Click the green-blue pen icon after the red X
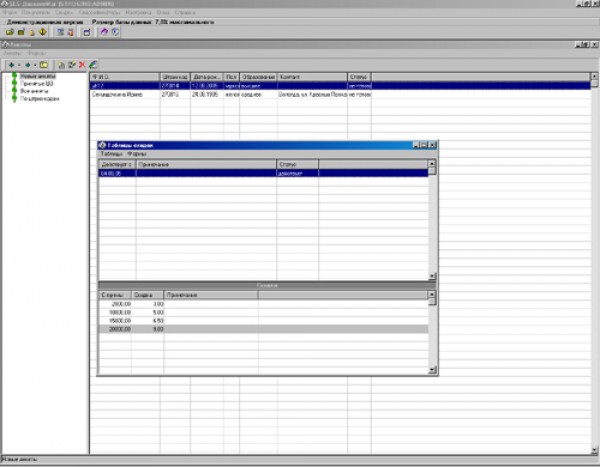Viewport: 600px width, 467px height. tap(93, 65)
